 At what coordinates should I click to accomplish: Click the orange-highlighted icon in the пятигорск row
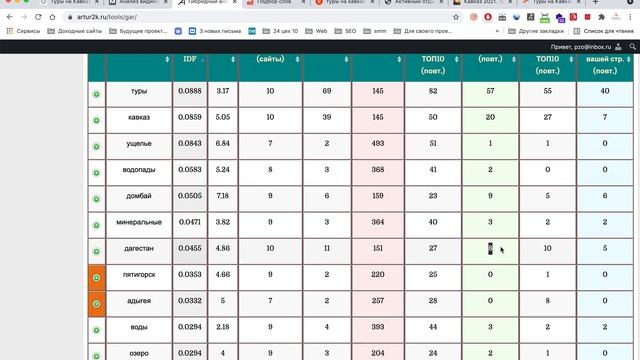pyautogui.click(x=96, y=278)
